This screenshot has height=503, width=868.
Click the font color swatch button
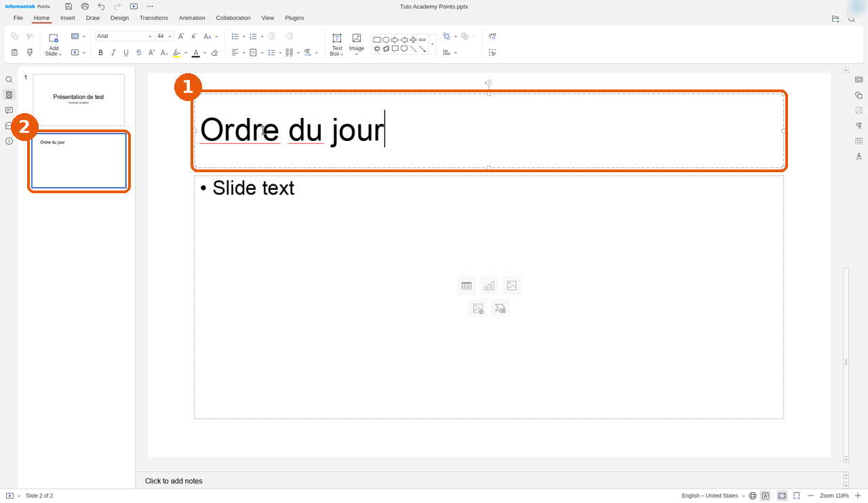click(x=196, y=52)
